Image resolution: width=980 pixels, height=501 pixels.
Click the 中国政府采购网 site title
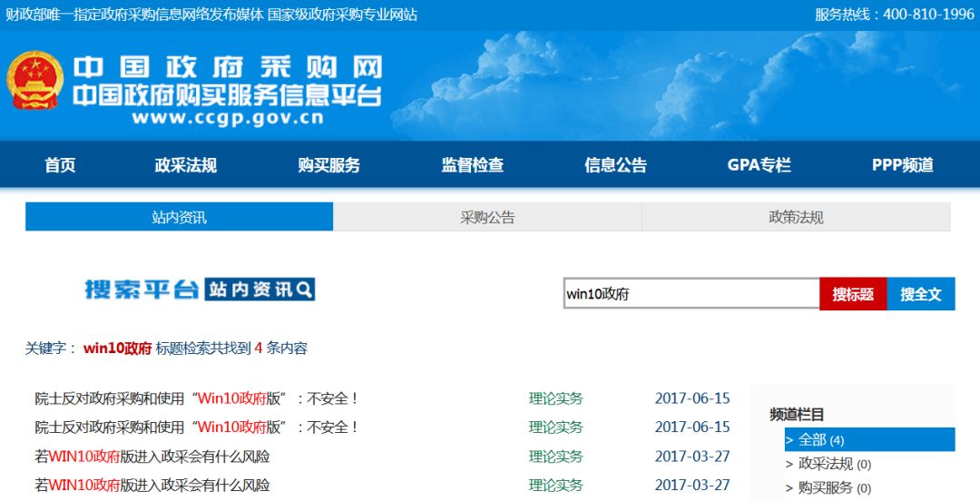tap(228, 67)
